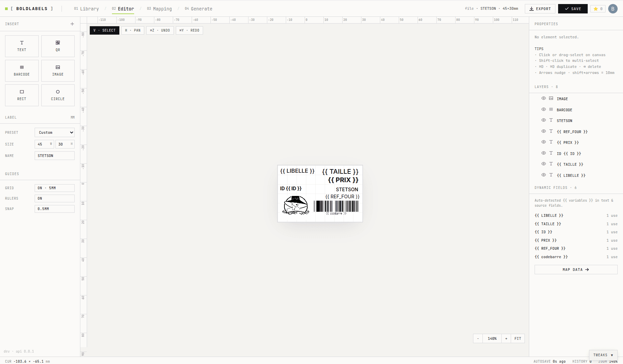Hide the IMAGE layer

click(x=544, y=98)
